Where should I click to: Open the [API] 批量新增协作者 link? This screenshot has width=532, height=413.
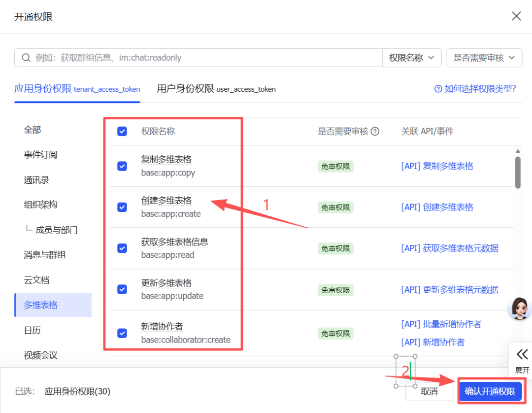[x=440, y=324]
